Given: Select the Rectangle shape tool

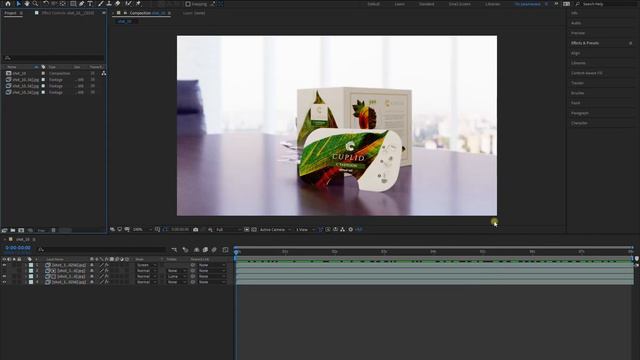Looking at the screenshot, I should (73, 4).
